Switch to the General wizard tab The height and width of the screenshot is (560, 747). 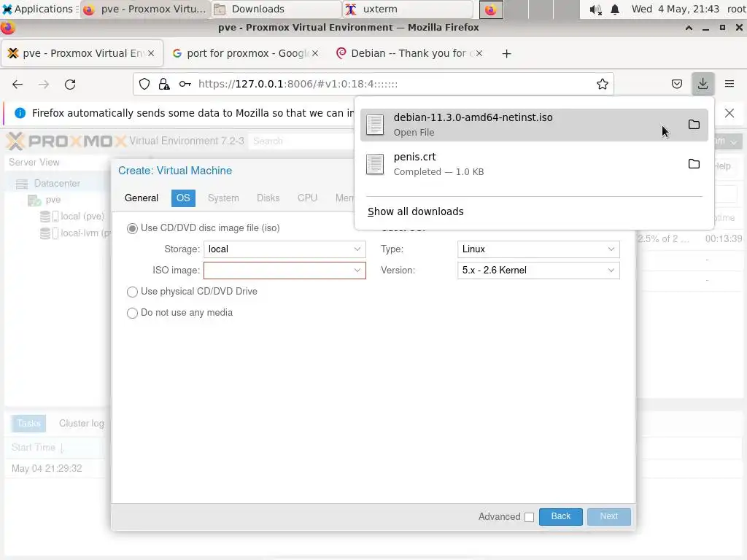coord(142,198)
